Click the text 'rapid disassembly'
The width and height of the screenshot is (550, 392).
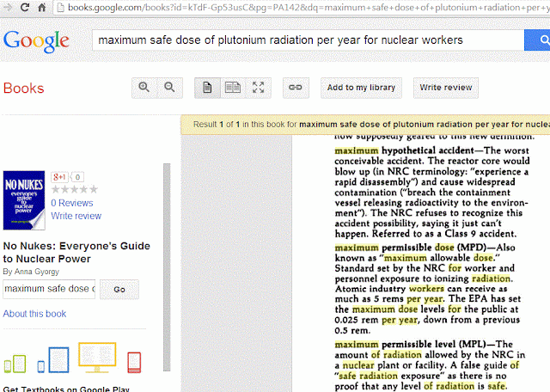(372, 182)
